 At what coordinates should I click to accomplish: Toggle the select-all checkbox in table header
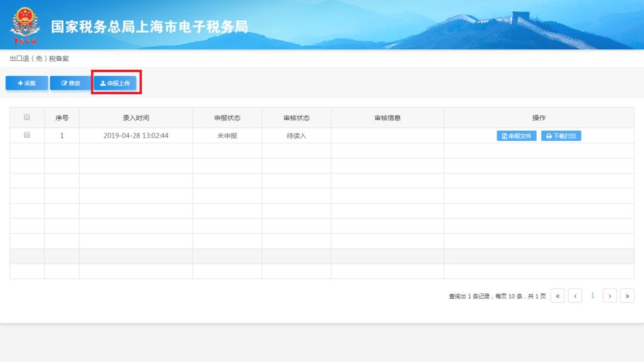(27, 117)
